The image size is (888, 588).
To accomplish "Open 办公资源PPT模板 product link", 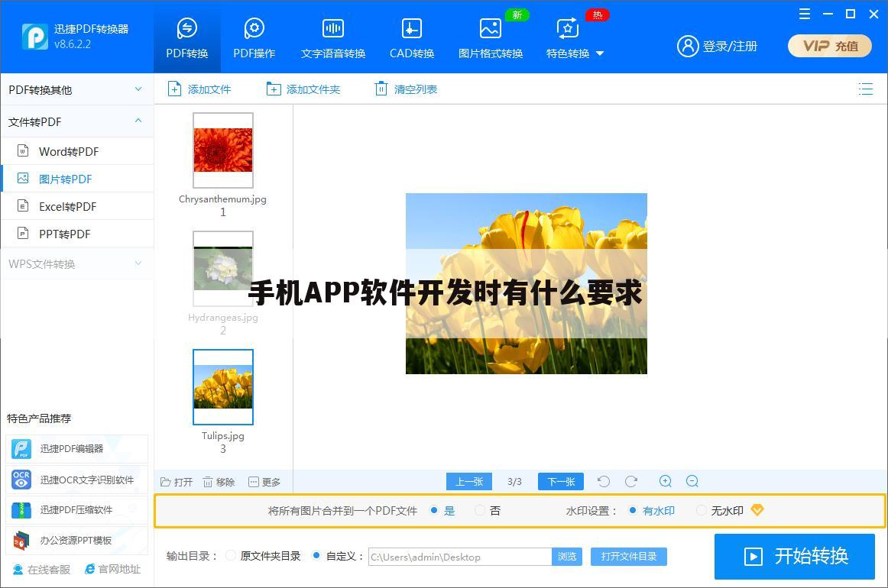I will coord(77,541).
